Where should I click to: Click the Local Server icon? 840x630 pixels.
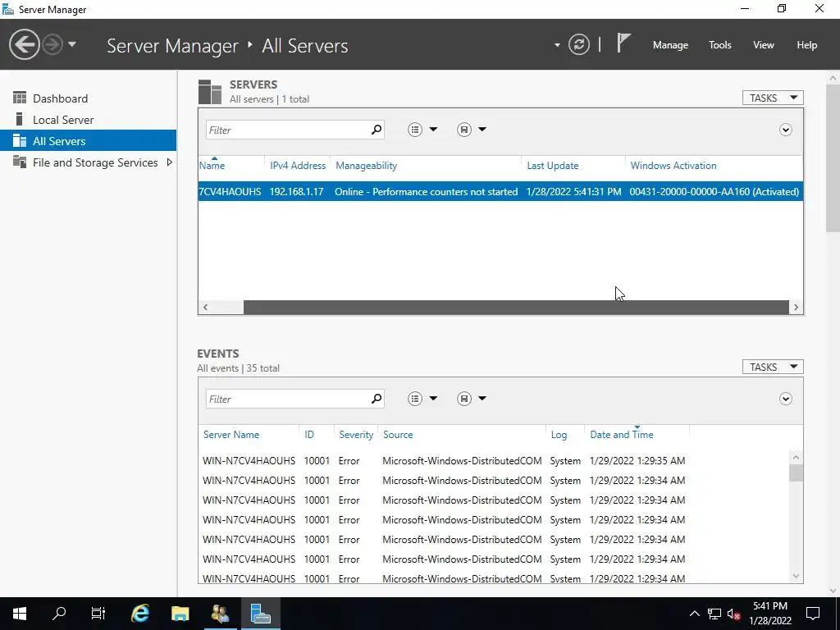(x=20, y=119)
